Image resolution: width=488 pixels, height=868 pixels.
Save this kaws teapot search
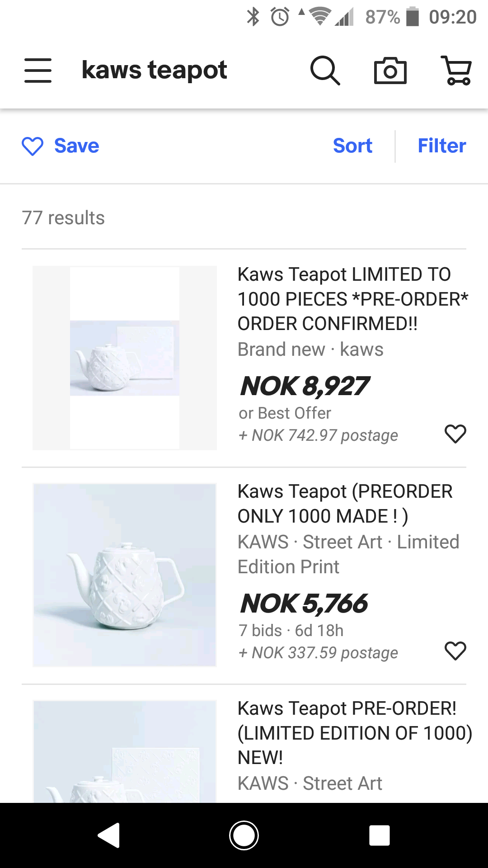pyautogui.click(x=76, y=146)
